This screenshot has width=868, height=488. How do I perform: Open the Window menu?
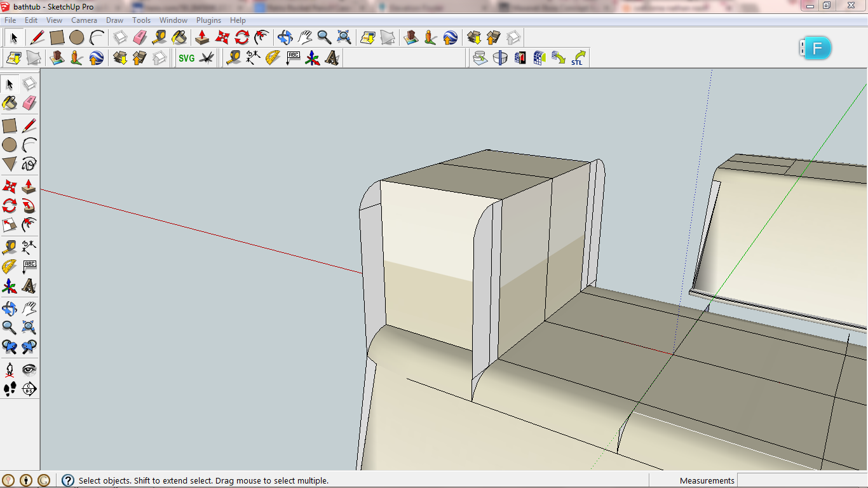pos(173,20)
